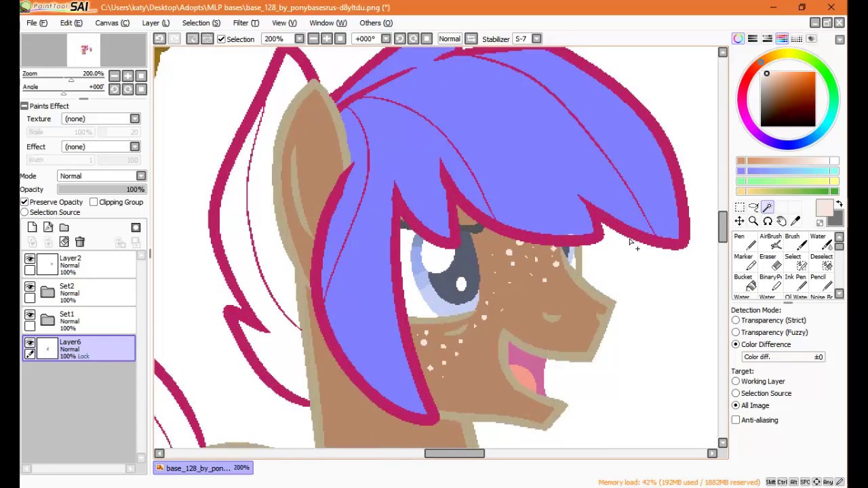Select the Zoom magnifier tool
Viewport: 868px width, 488px height.
tap(753, 221)
